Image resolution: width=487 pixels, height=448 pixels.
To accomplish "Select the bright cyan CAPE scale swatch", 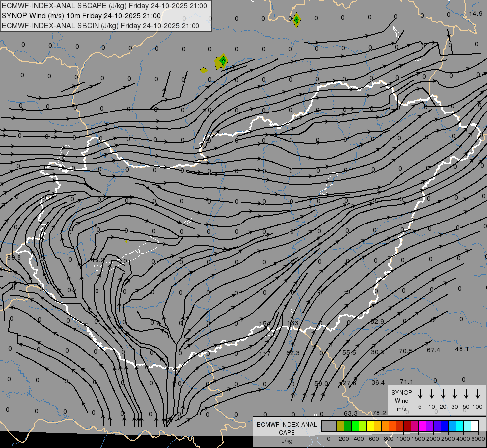I will tap(460, 426).
